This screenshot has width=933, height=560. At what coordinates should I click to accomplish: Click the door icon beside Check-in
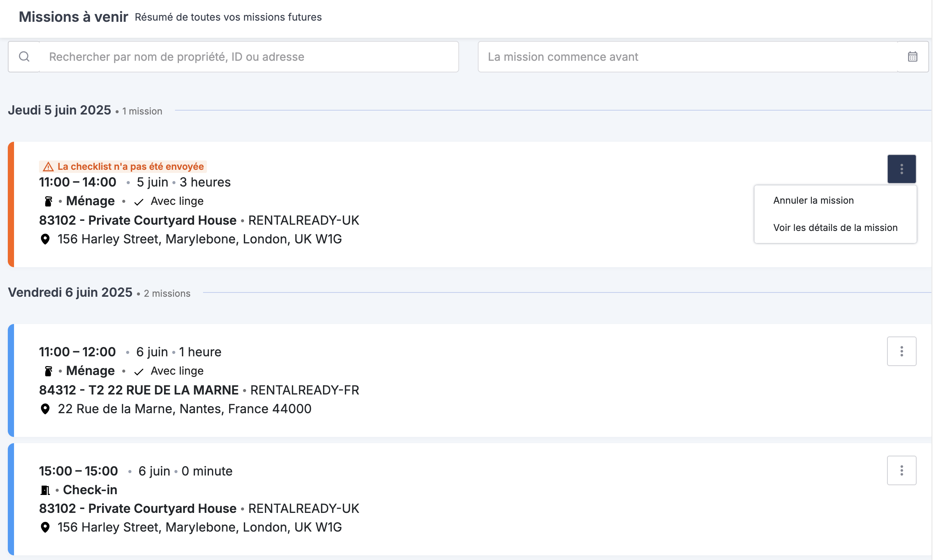(45, 490)
